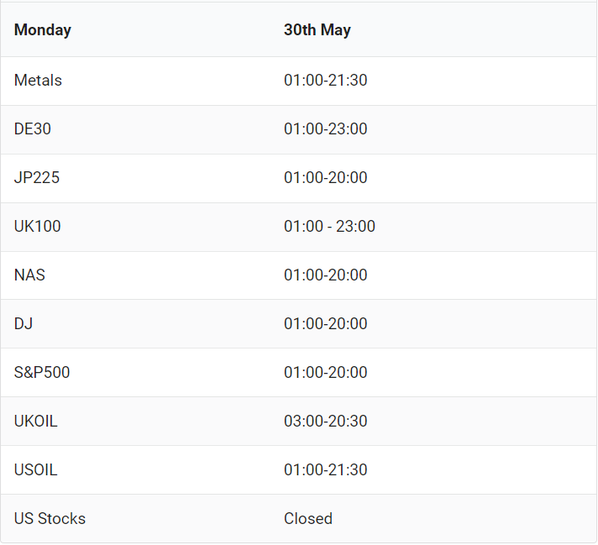The image size is (598, 545).
Task: Click the US Stocks Closed status
Action: pyautogui.click(x=308, y=519)
